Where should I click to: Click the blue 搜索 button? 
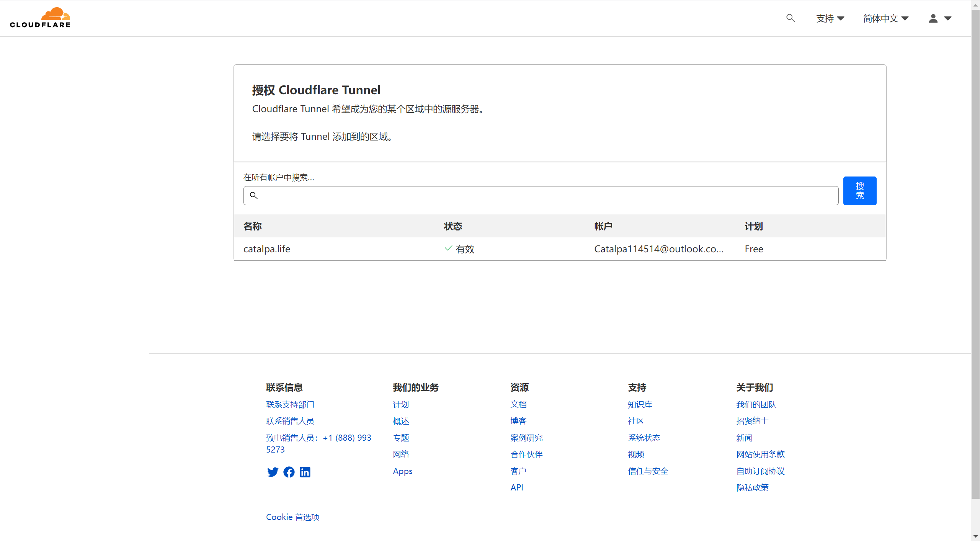tap(860, 191)
